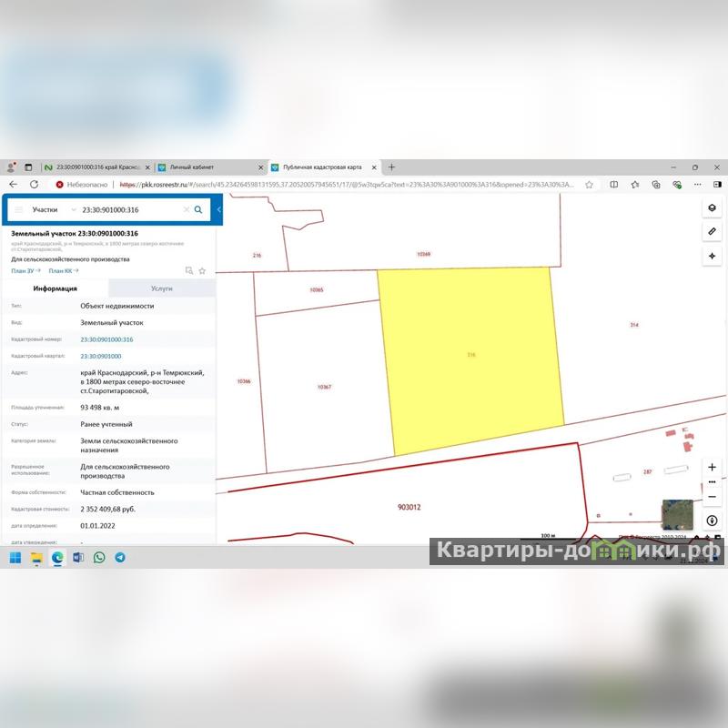Click the map navigation tool below ruler
Viewport: 728px width, 728px height.
[x=712, y=257]
